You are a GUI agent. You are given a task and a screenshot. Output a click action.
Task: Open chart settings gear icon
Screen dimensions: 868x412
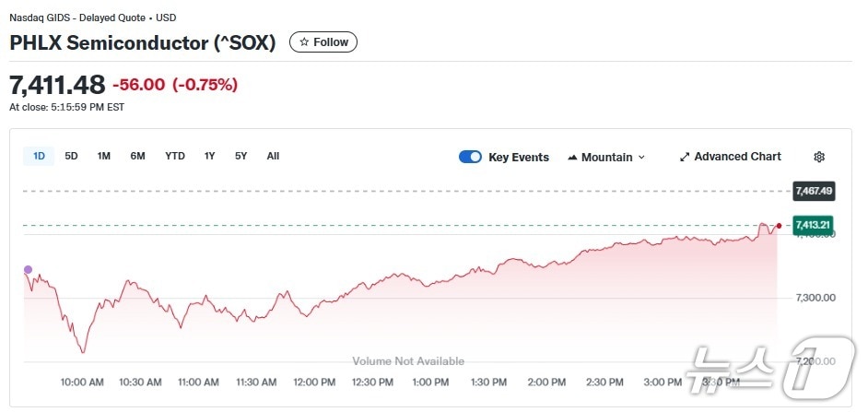tap(819, 157)
